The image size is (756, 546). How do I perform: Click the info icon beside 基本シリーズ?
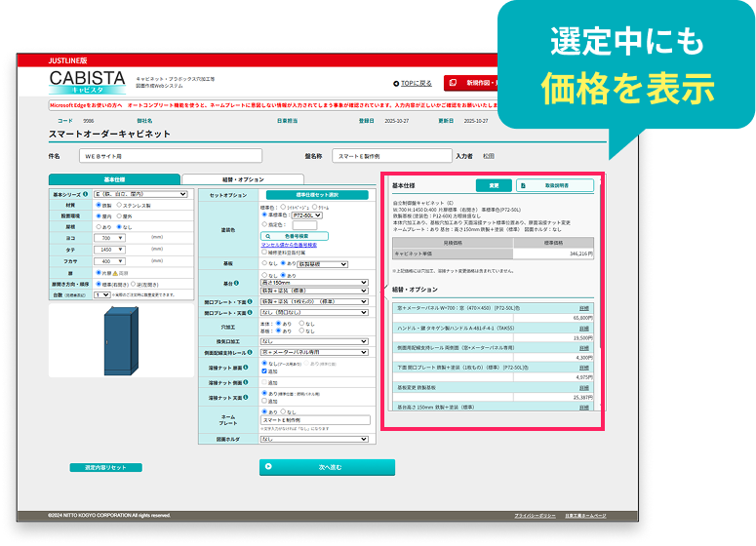tap(85, 194)
